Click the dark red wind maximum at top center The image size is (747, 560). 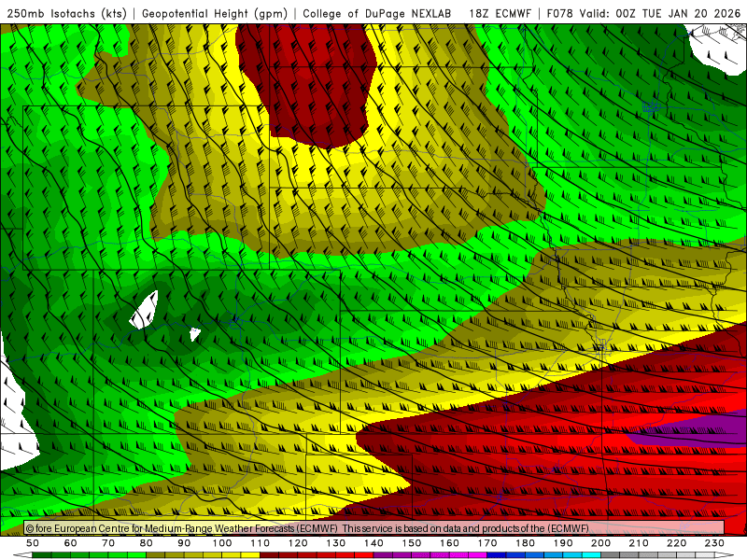click(312, 81)
